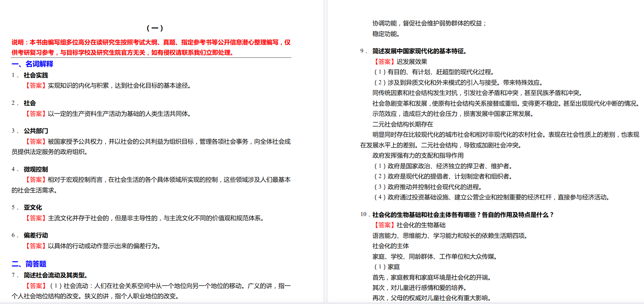
Task: Click question 10 title about 社会化的生物基础
Action: [x=463, y=215]
